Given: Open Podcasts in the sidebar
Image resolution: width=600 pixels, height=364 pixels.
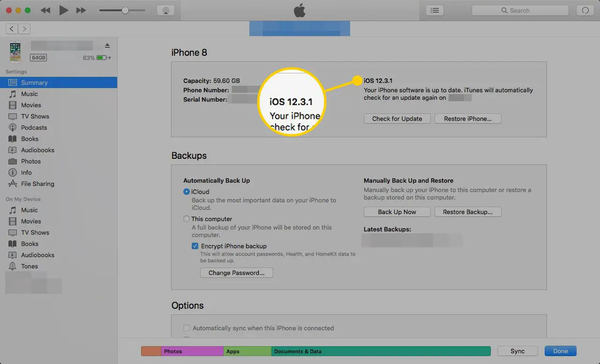Looking at the screenshot, I should pos(59,127).
